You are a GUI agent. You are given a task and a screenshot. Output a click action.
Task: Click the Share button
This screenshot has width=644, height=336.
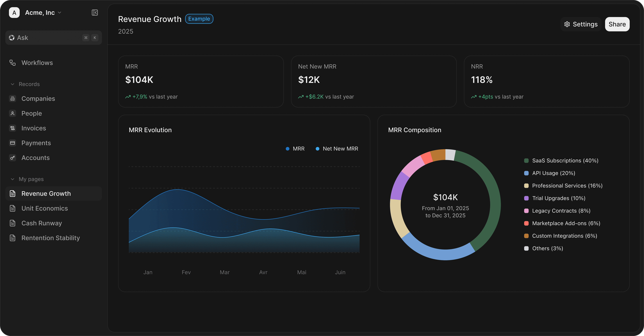pyautogui.click(x=617, y=24)
